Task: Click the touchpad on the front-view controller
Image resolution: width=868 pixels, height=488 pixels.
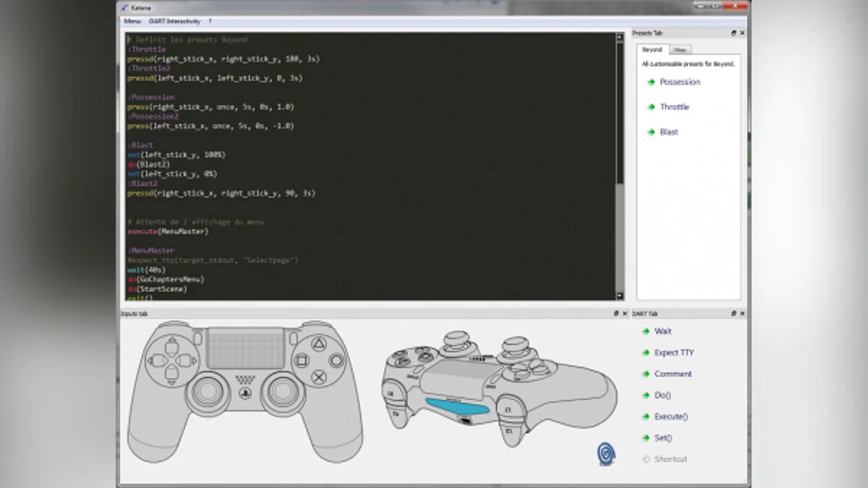Action: (x=245, y=348)
